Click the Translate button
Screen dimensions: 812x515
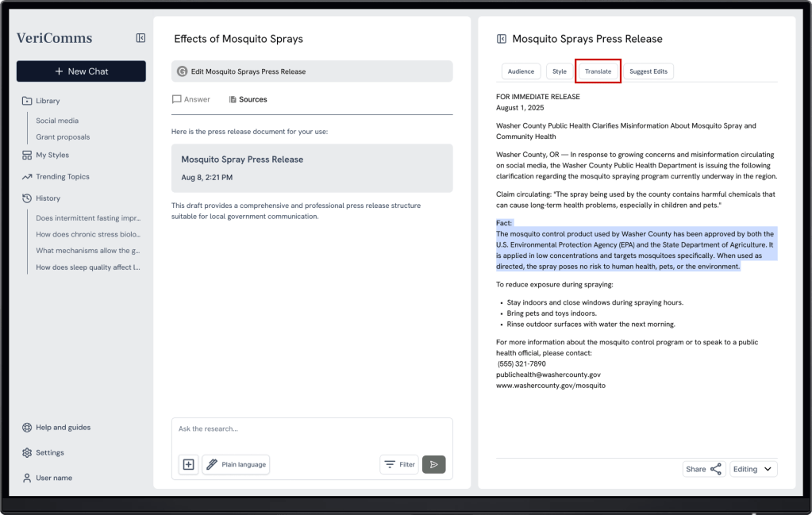598,71
